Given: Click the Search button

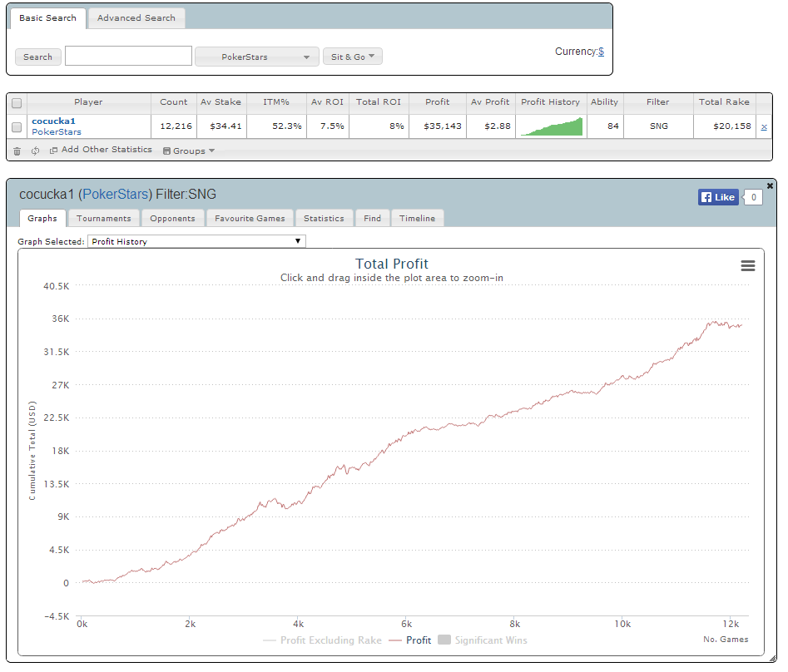Looking at the screenshot, I should pyautogui.click(x=37, y=57).
